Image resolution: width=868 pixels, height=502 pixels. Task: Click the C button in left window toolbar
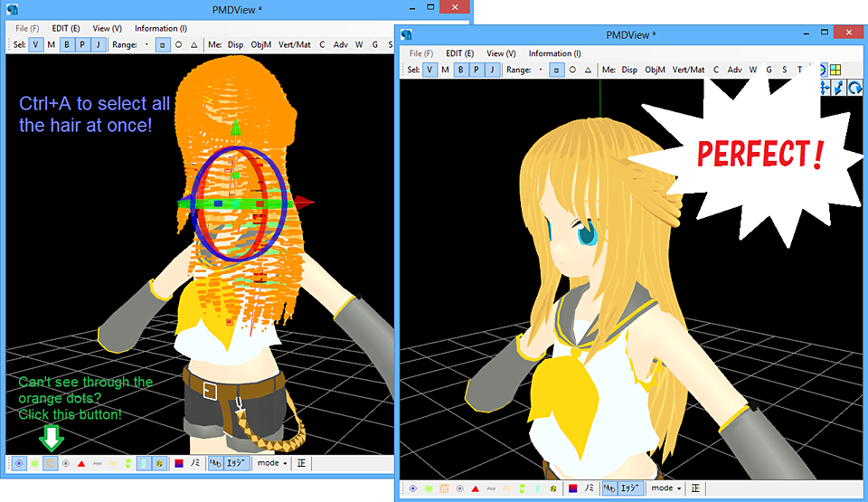click(322, 45)
